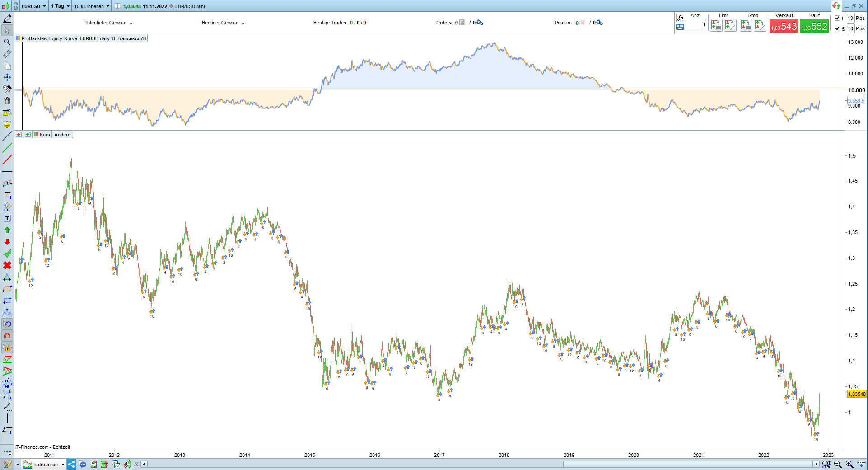Viewport: 868px width, 470px height.
Task: Expand the three-dots more tools menu
Action: [x=7, y=451]
